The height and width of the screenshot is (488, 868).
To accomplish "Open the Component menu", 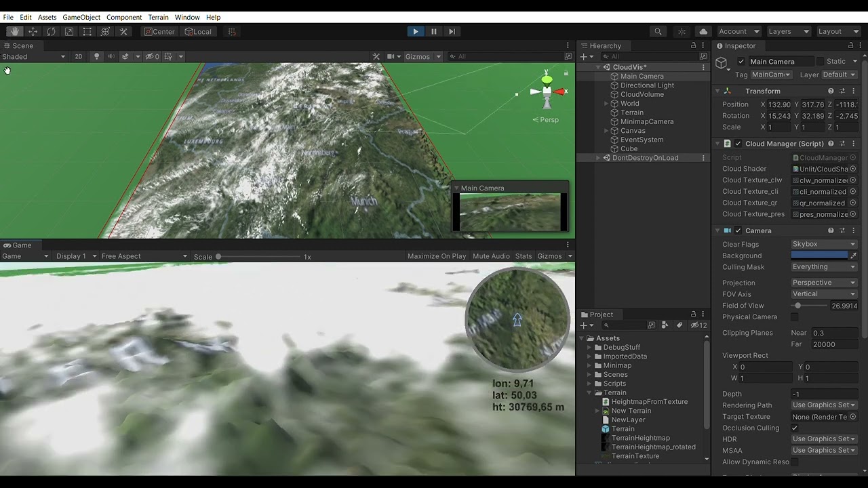I will [x=124, y=17].
